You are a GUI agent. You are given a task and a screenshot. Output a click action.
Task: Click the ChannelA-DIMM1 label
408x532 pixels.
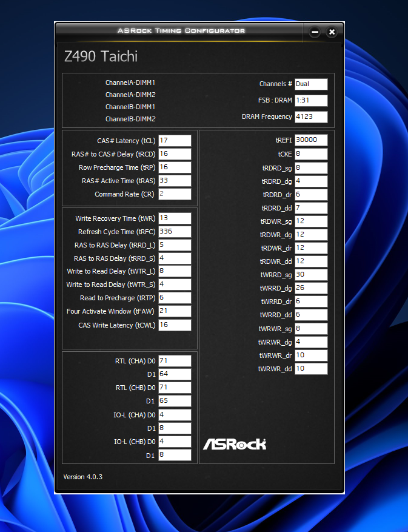click(x=130, y=82)
